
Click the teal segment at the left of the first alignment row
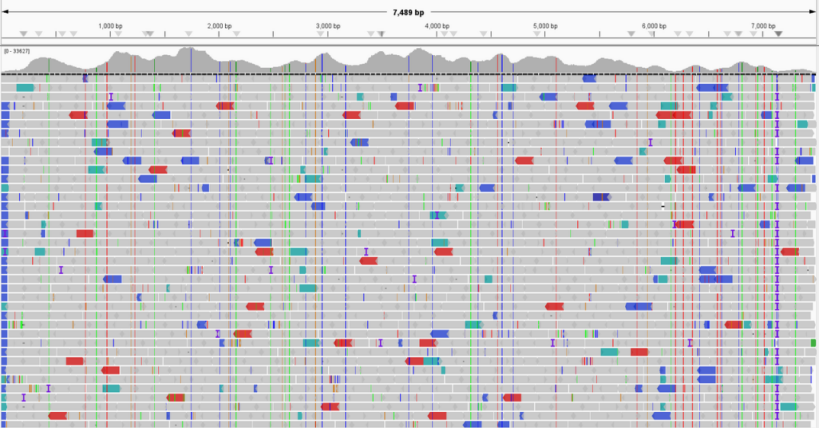25,88
